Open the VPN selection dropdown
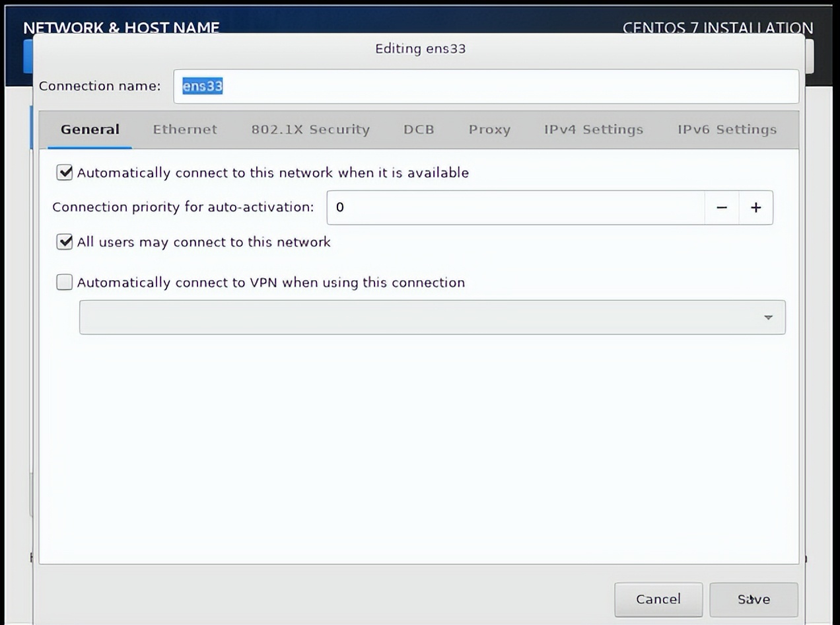 [433, 317]
